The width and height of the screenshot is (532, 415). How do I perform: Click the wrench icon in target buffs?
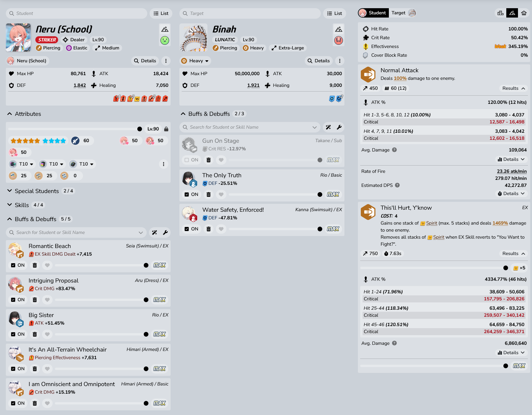[x=339, y=127]
